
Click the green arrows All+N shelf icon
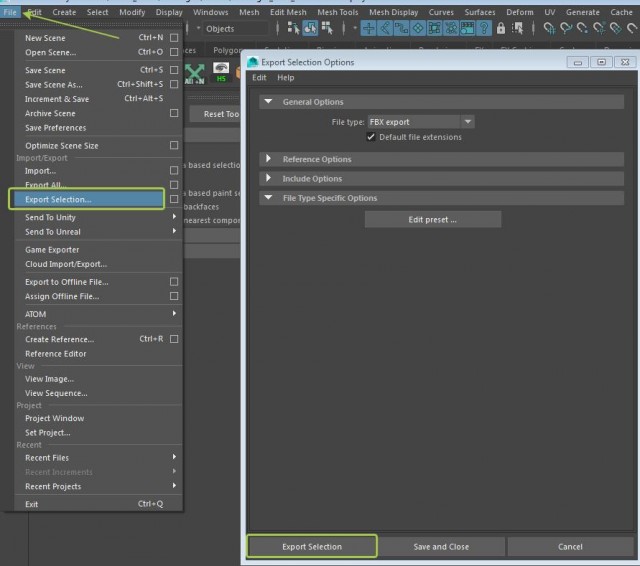[x=196, y=73]
